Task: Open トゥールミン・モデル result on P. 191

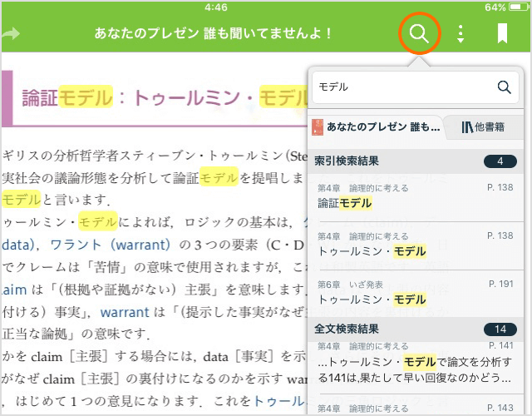Action: point(416,294)
